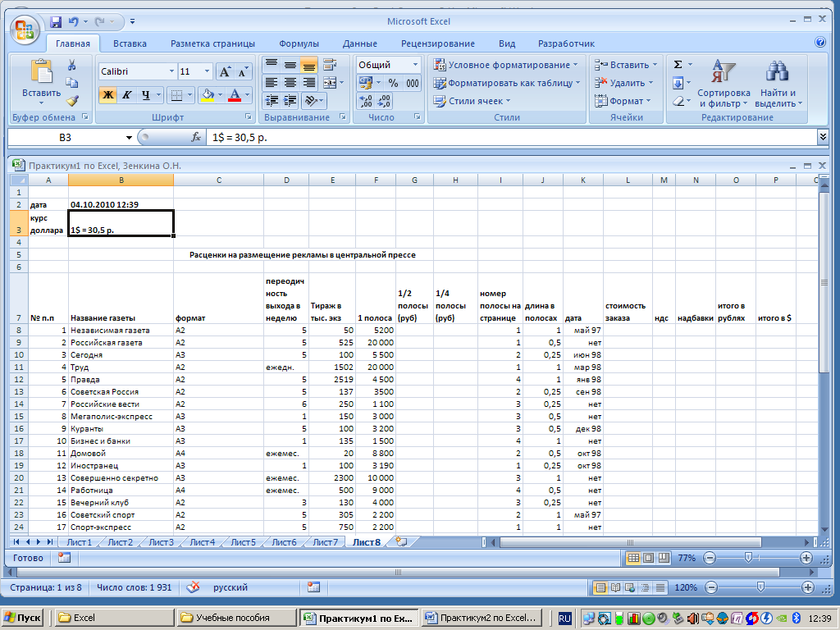The image size is (840, 630).
Task: Click the zoom slider at 77%
Action: coord(748,558)
